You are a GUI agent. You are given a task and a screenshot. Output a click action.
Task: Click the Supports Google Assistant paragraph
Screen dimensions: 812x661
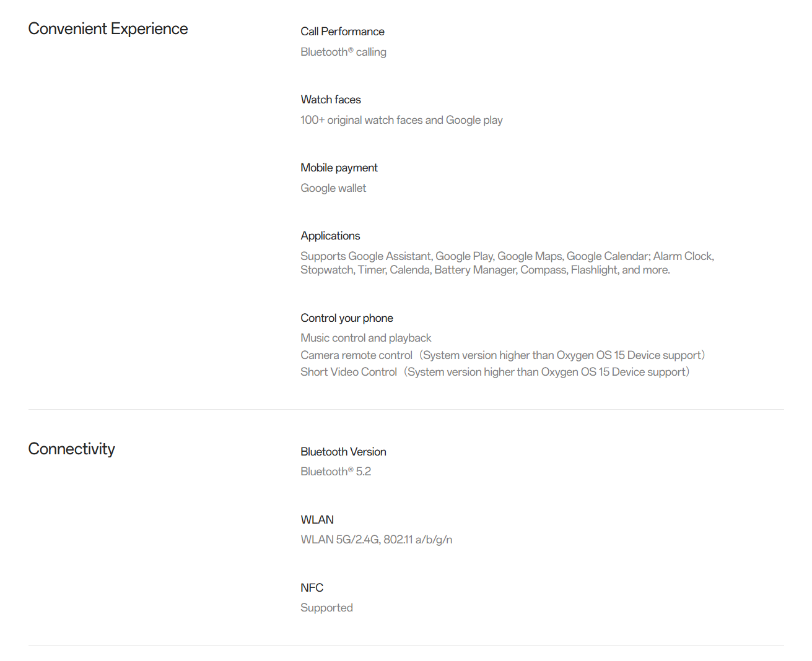point(507,263)
